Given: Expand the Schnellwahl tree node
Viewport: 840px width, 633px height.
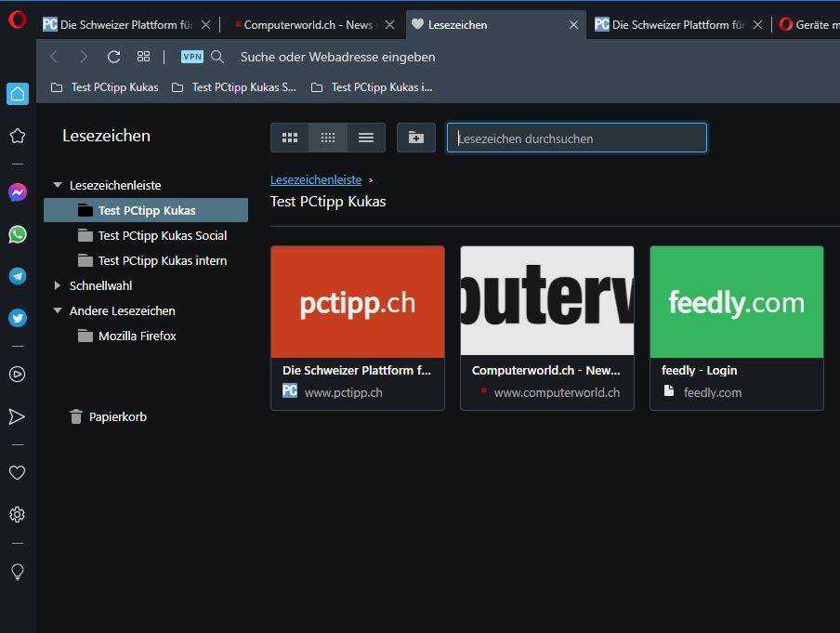Looking at the screenshot, I should coord(58,285).
